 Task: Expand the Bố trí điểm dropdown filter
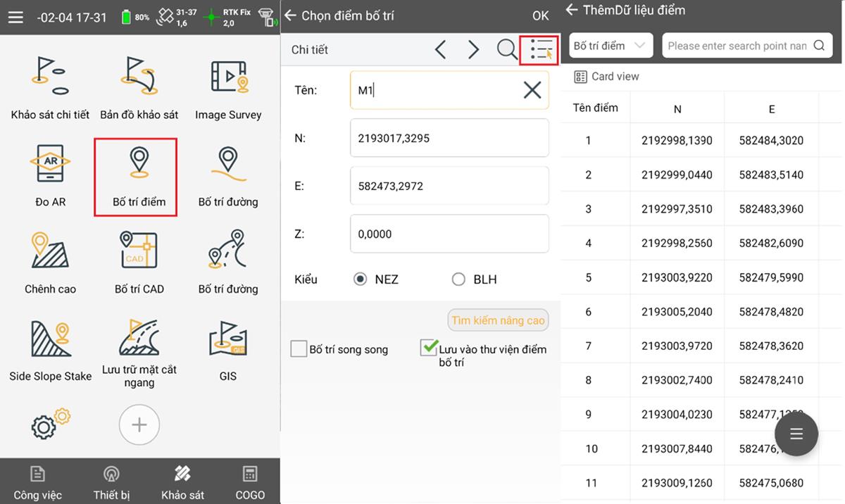point(610,46)
